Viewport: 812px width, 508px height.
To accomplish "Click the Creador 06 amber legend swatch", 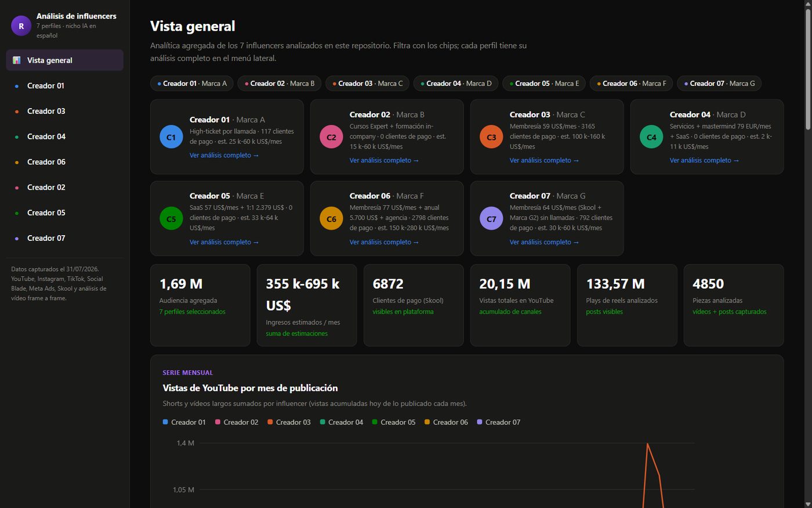I will tap(427, 422).
